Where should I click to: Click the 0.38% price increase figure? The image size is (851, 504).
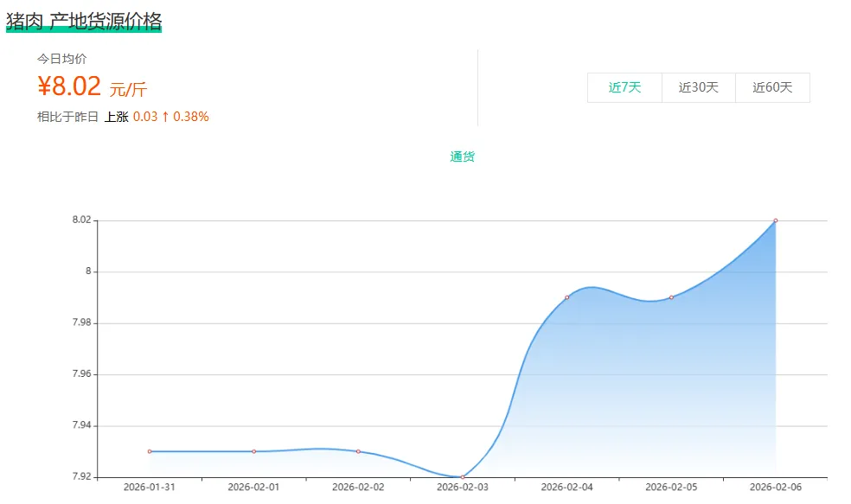(x=191, y=116)
